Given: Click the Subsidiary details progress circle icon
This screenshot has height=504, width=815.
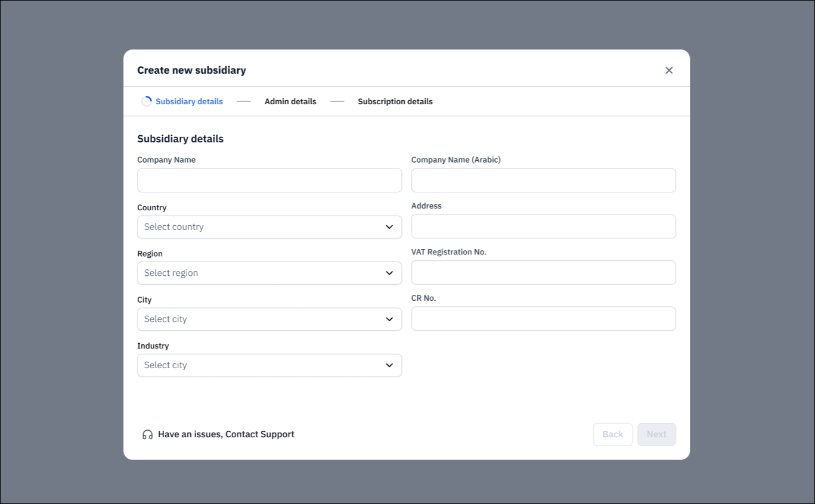Looking at the screenshot, I should coord(146,101).
